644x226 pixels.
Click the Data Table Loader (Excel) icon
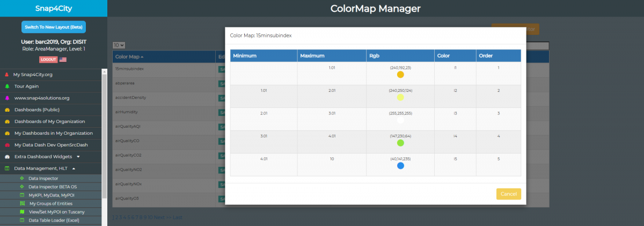21,220
